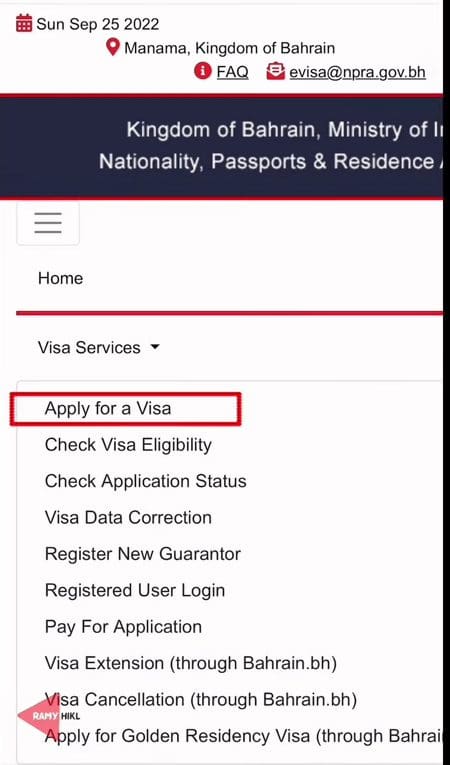450x765 pixels.
Task: Select Apply for a Visa
Action: (x=108, y=408)
